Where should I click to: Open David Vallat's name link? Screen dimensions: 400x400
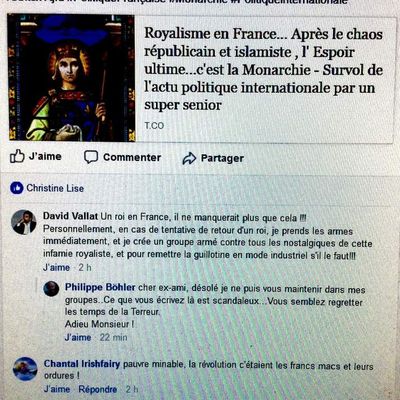point(70,216)
